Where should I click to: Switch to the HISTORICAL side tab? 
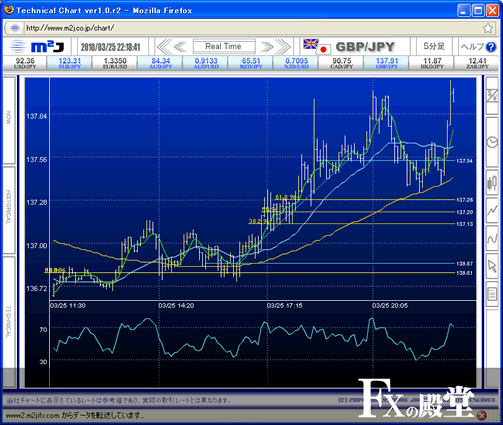click(x=9, y=210)
